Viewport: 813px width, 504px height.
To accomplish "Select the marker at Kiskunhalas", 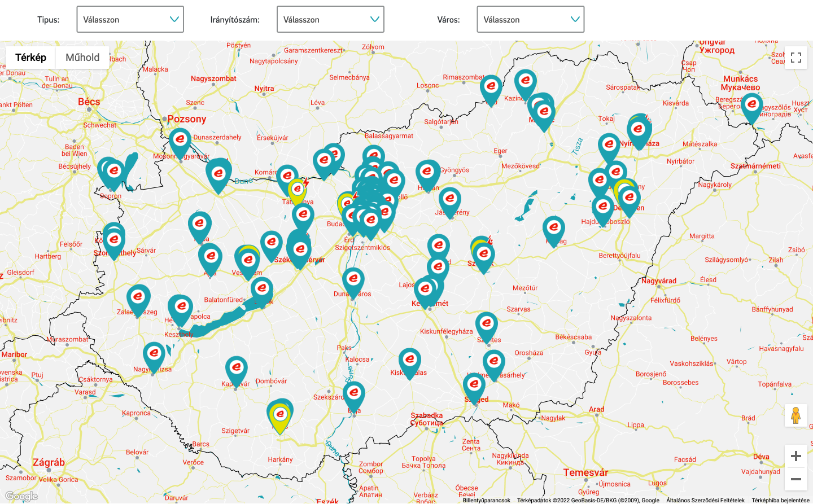I will [x=409, y=364].
